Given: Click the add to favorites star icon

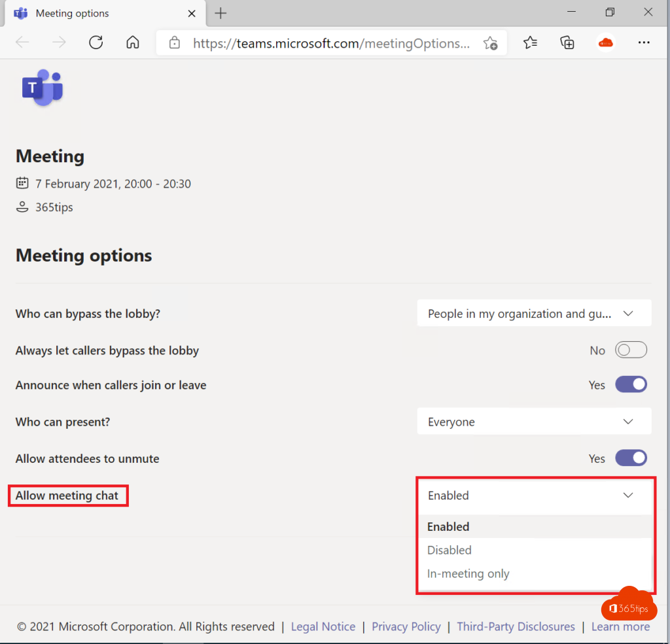Looking at the screenshot, I should (x=490, y=43).
